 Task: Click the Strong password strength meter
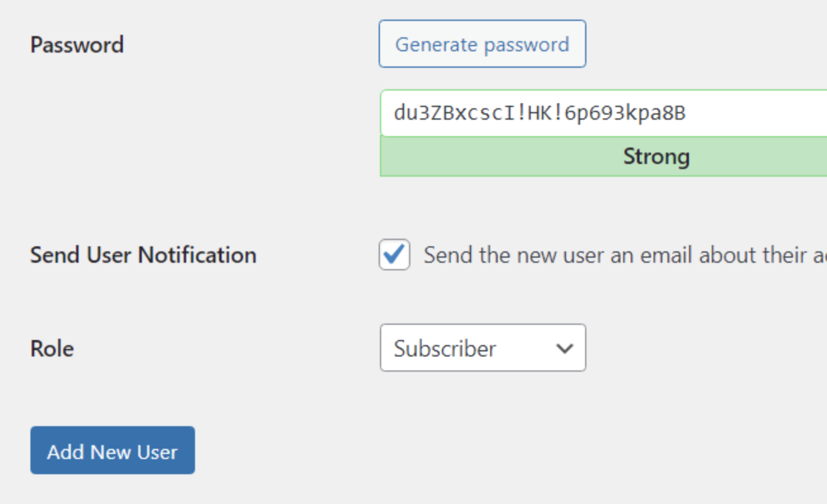(x=656, y=156)
